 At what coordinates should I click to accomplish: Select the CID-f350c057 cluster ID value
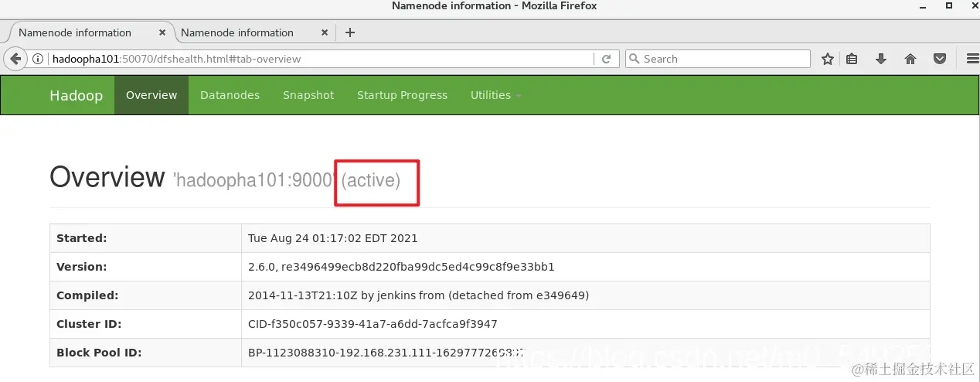tap(373, 324)
